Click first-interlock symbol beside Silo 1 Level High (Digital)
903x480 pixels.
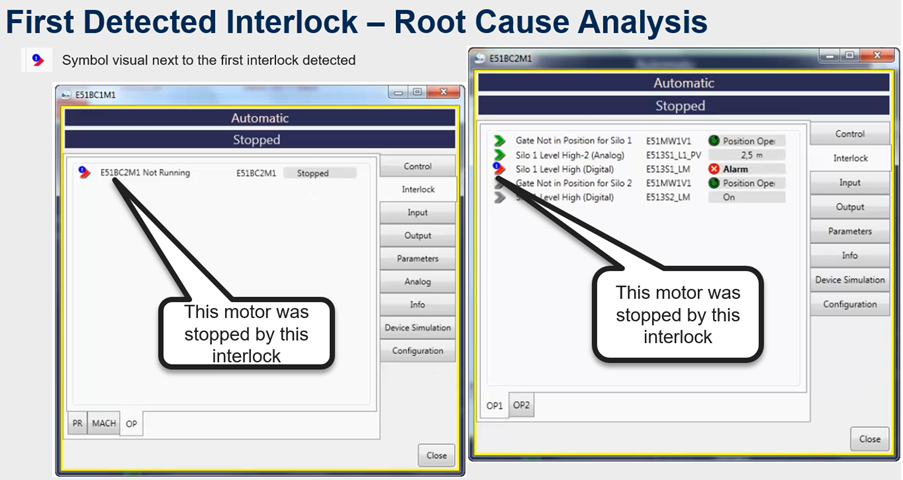499,169
